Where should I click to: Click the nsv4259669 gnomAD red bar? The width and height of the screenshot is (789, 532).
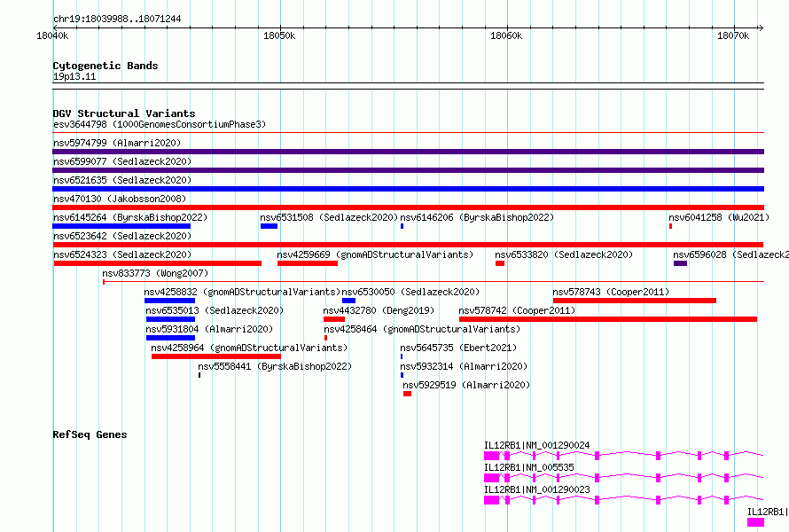coord(308,263)
